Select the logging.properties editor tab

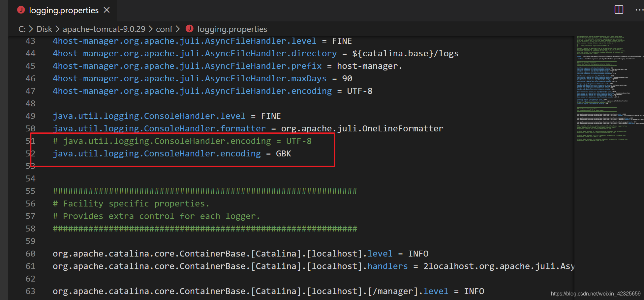tap(63, 11)
